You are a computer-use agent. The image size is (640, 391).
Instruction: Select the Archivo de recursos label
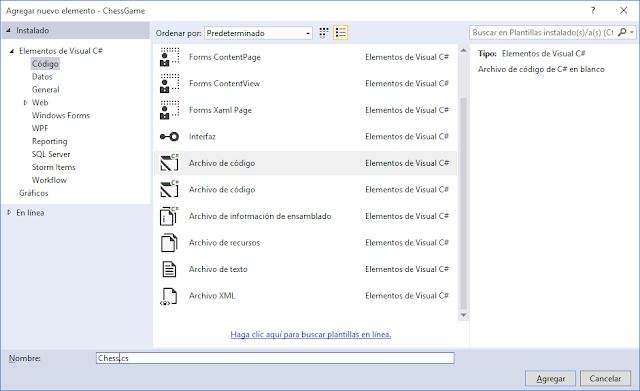coord(224,243)
